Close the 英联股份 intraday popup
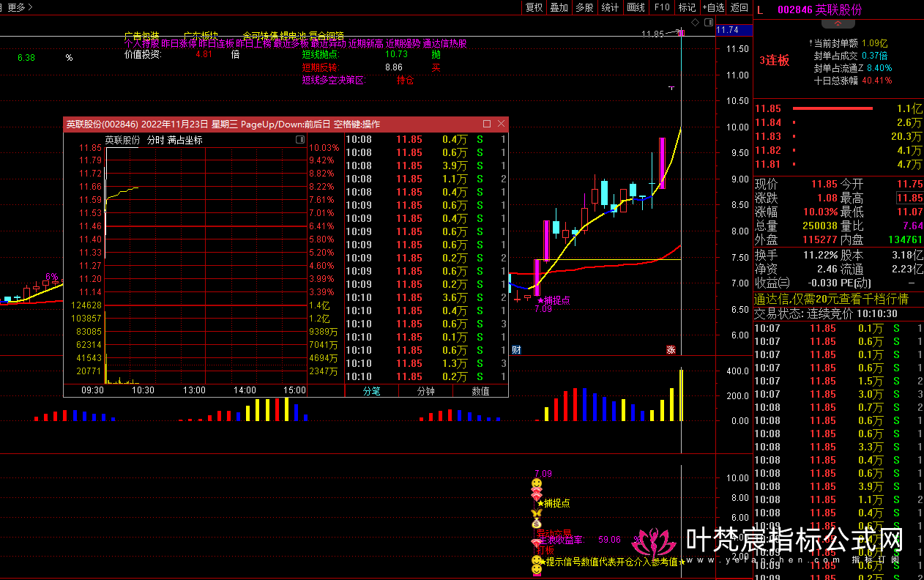 501,124
